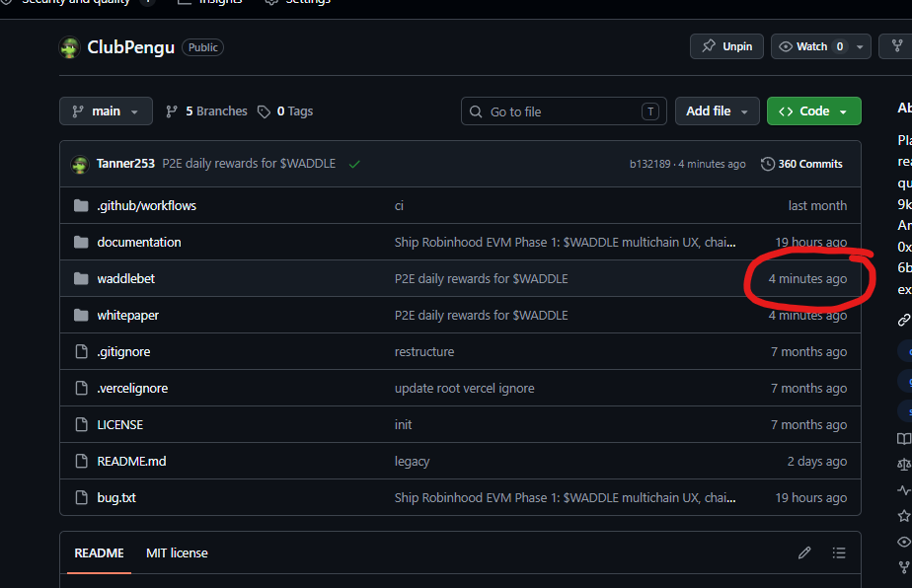
Task: Click the green commit status checkmark
Action: (354, 164)
